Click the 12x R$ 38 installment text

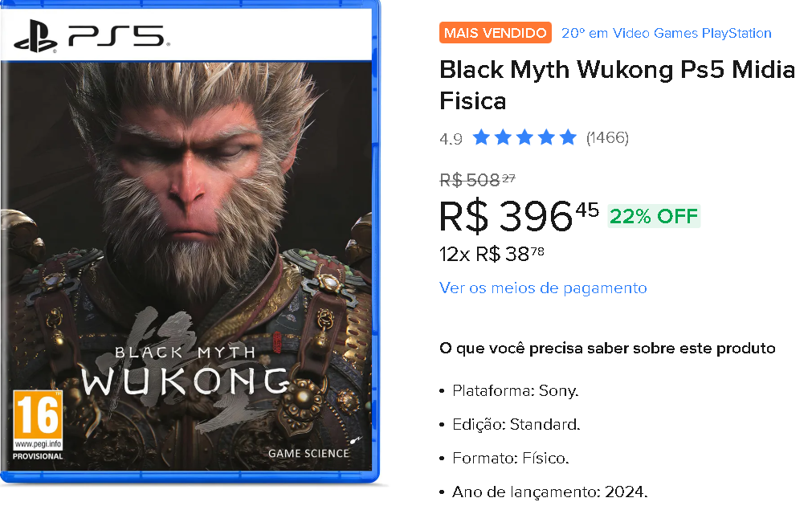[492, 255]
